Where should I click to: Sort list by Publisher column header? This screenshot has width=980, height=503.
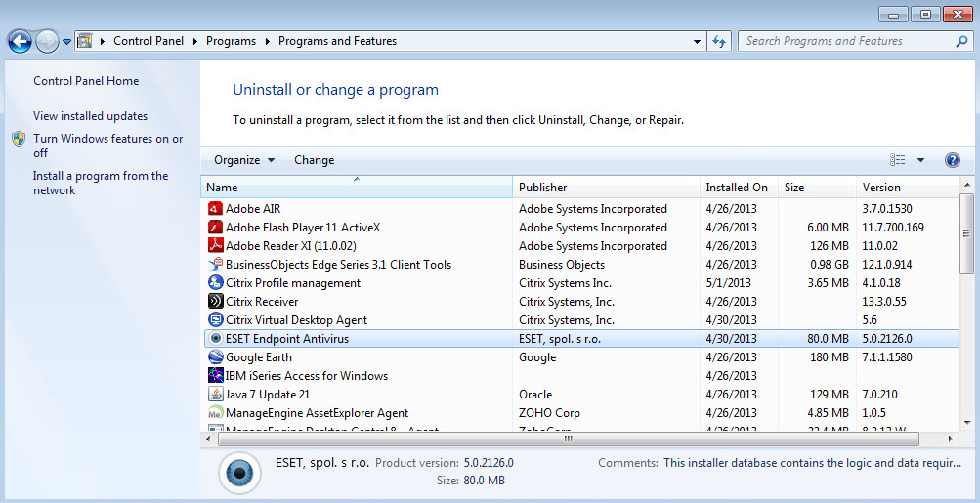[606, 188]
